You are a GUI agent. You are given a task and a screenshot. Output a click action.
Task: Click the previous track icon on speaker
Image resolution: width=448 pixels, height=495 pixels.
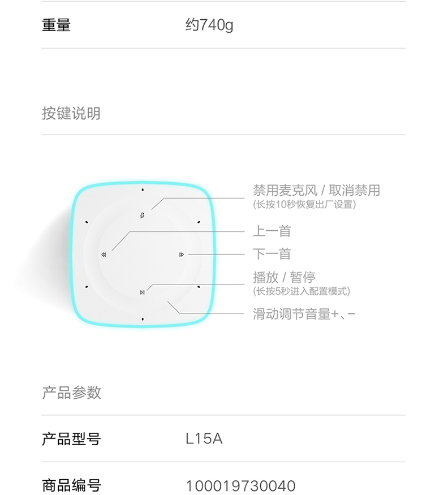(x=104, y=255)
